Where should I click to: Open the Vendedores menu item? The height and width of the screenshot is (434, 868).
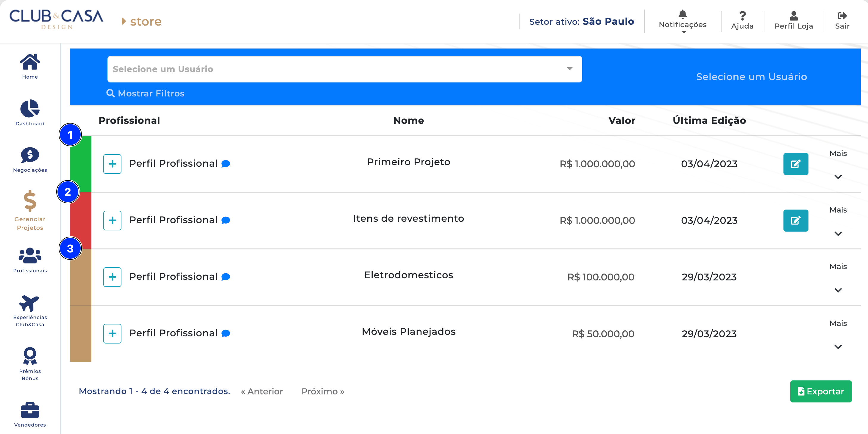[x=30, y=410]
